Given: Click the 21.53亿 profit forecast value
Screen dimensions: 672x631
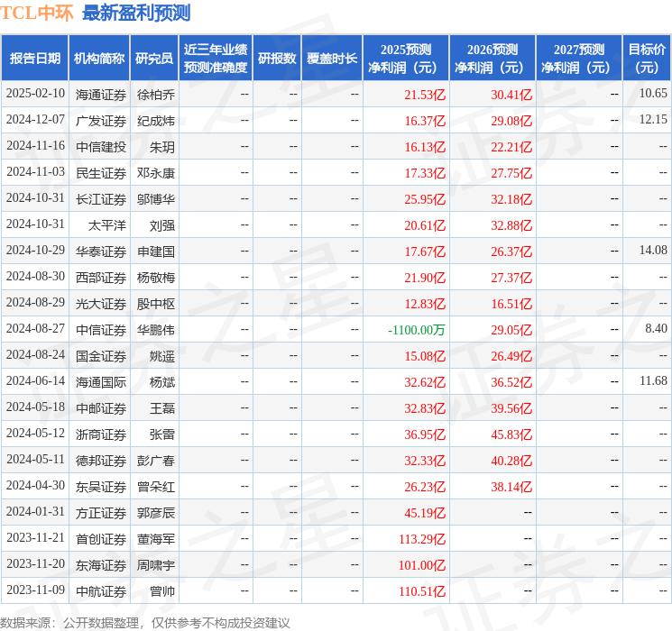Looking at the screenshot, I should [425, 95].
